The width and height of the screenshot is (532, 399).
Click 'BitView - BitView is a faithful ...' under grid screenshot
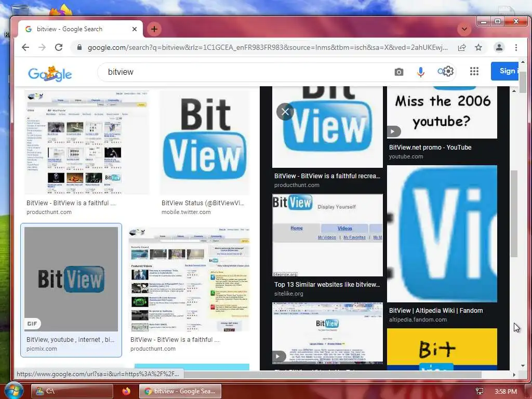point(71,203)
